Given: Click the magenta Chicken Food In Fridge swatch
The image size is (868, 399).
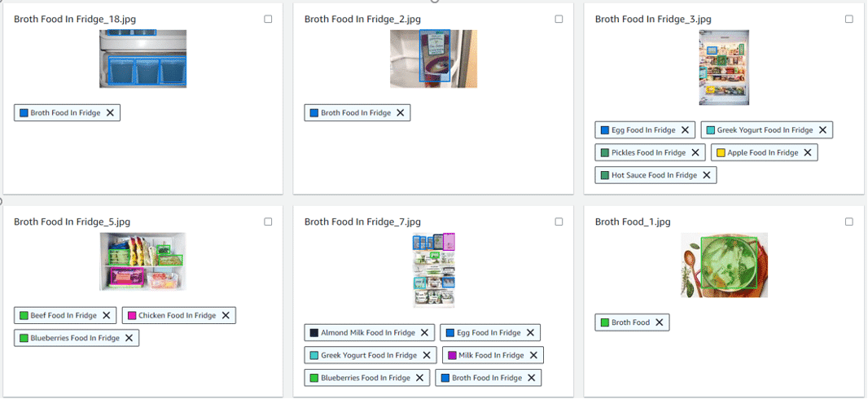Looking at the screenshot, I should point(132,315).
